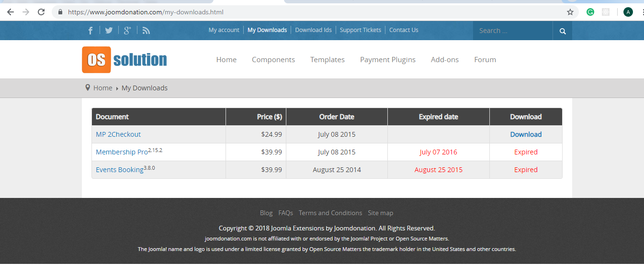Click the August 25 2014 order date
This screenshot has height=273, width=644.
(337, 170)
